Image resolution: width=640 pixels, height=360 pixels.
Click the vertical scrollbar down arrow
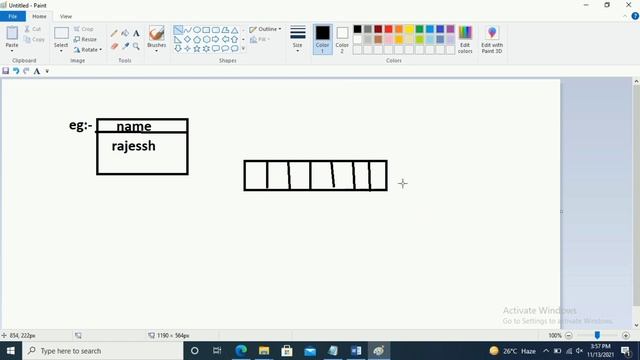(x=636, y=325)
